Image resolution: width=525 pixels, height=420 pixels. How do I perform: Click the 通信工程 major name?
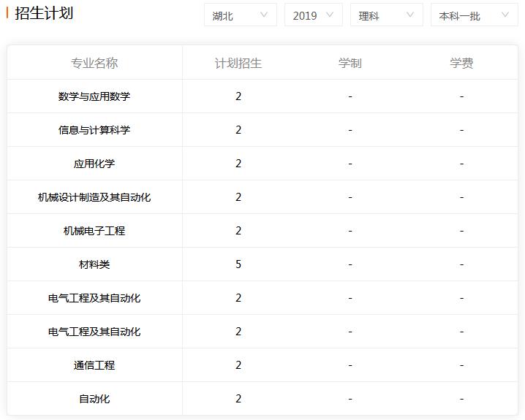94,365
